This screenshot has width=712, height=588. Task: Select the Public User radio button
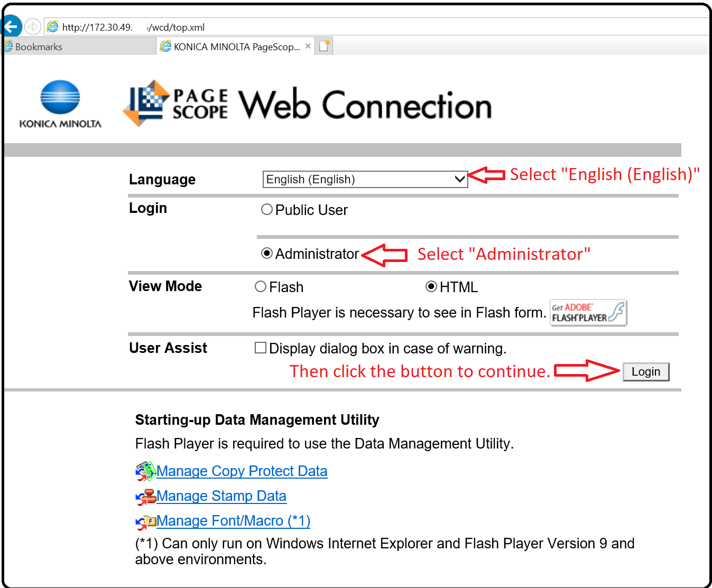tap(267, 210)
